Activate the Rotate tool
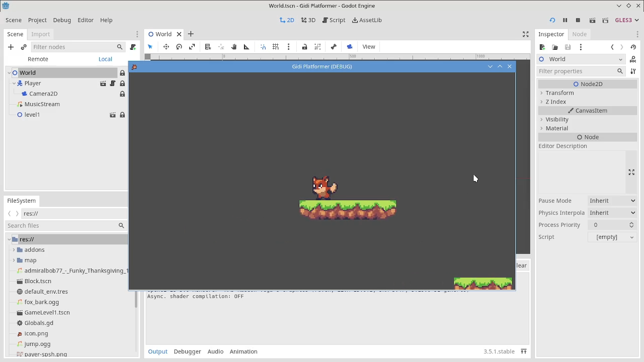Viewport: 644px width, 362px height. tap(179, 46)
